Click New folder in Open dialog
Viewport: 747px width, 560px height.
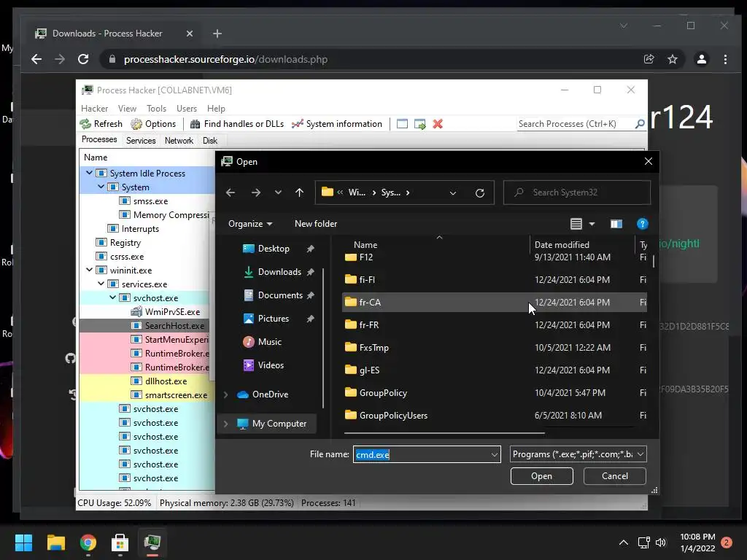coord(316,224)
